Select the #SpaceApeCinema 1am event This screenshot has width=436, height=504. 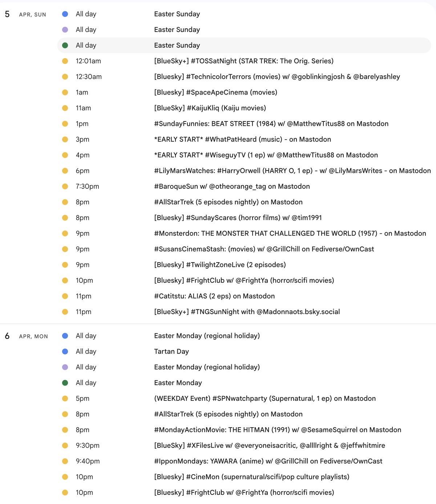click(215, 92)
